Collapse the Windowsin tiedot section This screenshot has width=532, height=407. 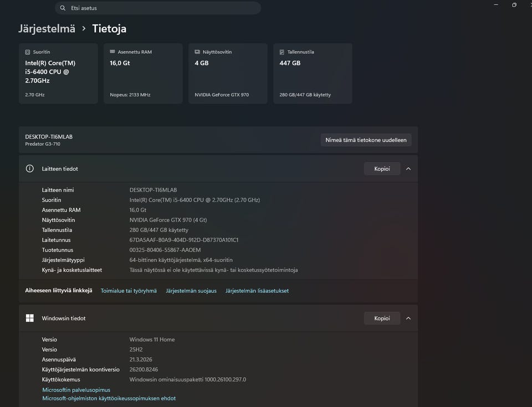pos(408,318)
